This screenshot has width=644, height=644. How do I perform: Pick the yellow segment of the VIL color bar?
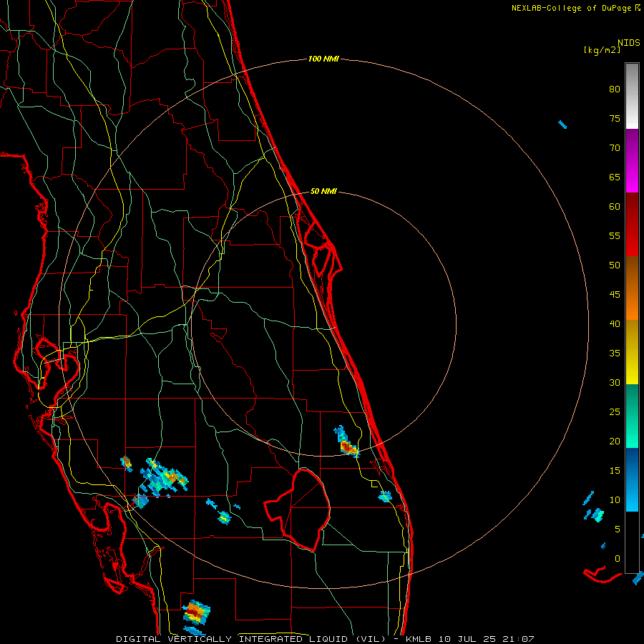[x=632, y=352]
